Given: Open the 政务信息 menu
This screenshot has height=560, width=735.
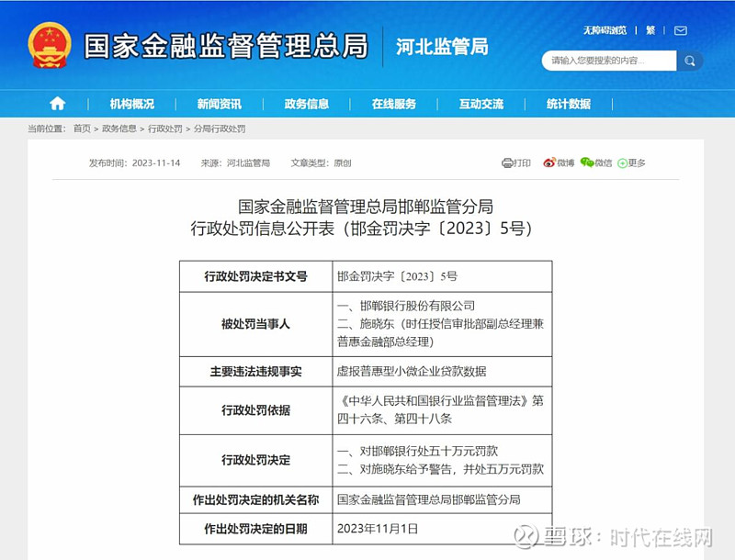Looking at the screenshot, I should click(307, 104).
